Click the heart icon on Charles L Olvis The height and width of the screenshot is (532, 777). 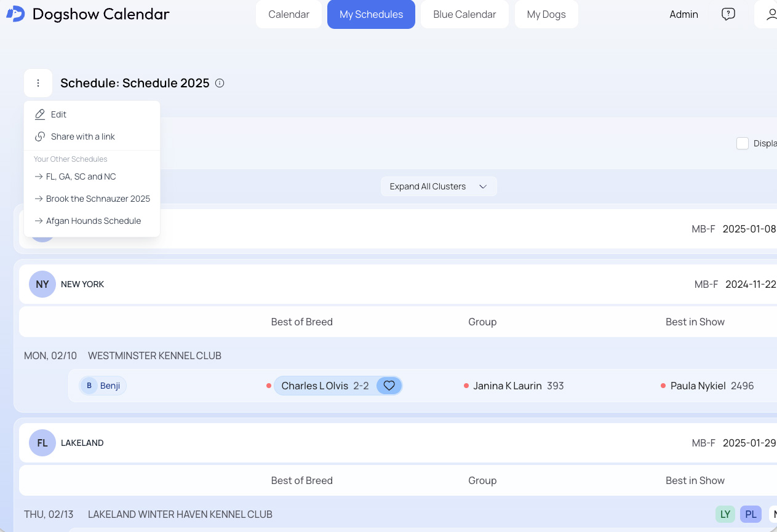pyautogui.click(x=389, y=386)
